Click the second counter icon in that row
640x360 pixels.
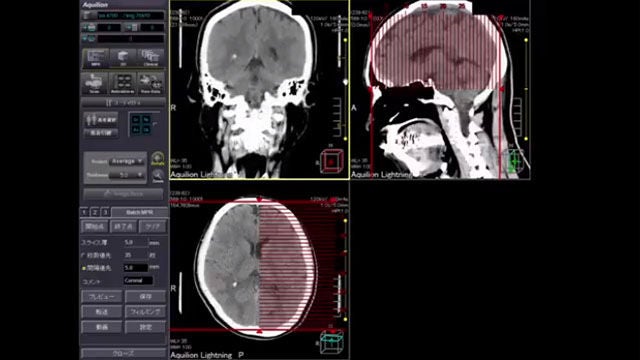tap(131, 28)
